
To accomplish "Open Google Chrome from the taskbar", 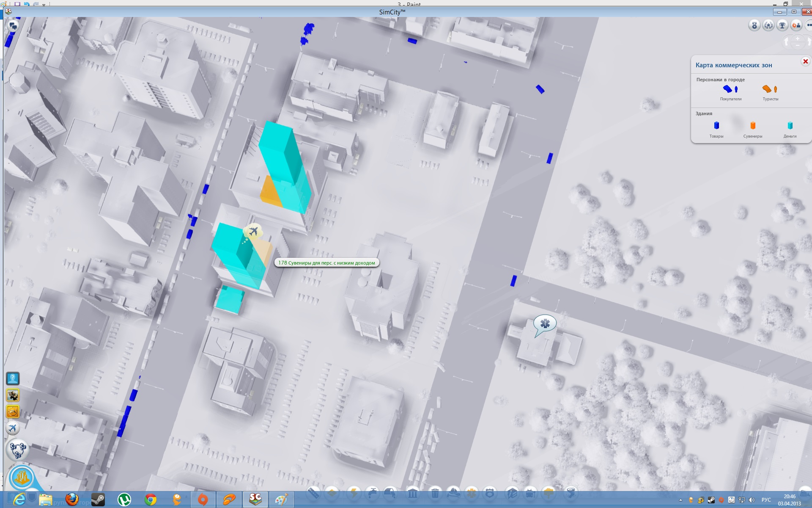I will click(x=151, y=500).
